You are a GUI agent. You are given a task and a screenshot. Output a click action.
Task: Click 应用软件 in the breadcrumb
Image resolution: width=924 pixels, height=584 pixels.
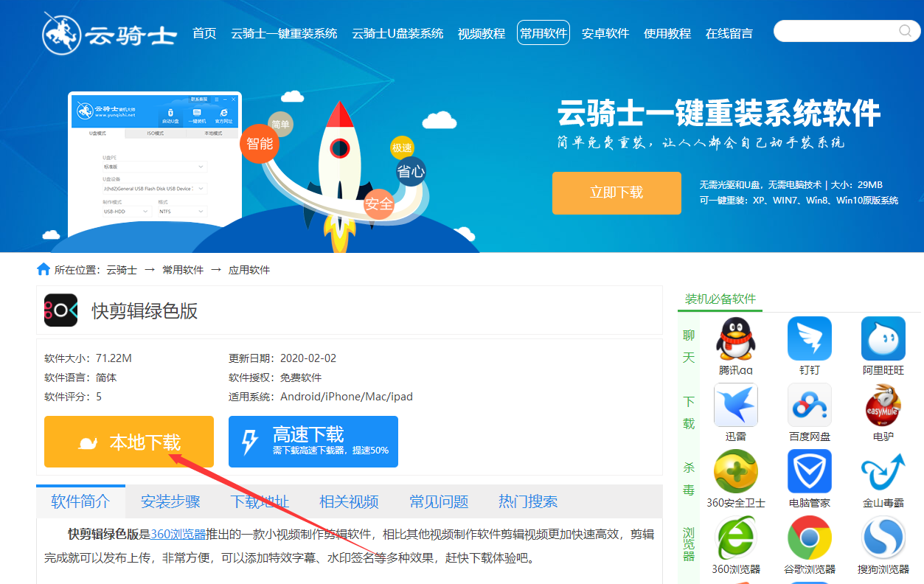[x=249, y=270]
